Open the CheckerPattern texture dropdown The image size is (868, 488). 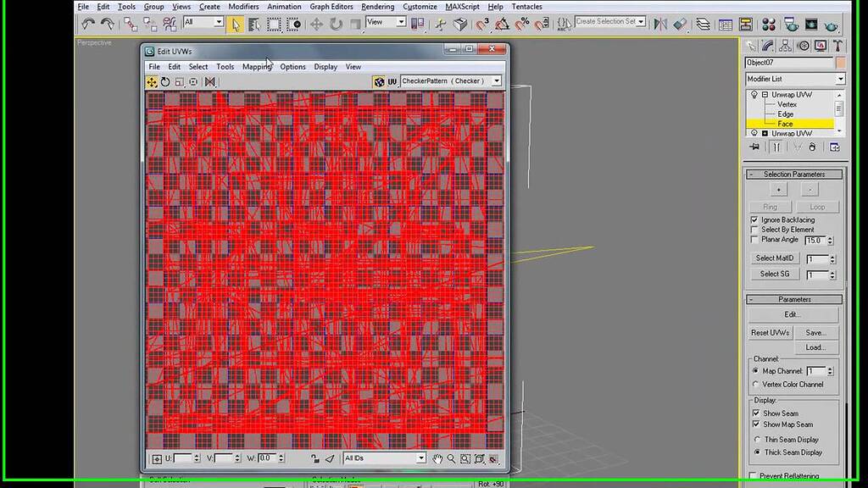497,80
